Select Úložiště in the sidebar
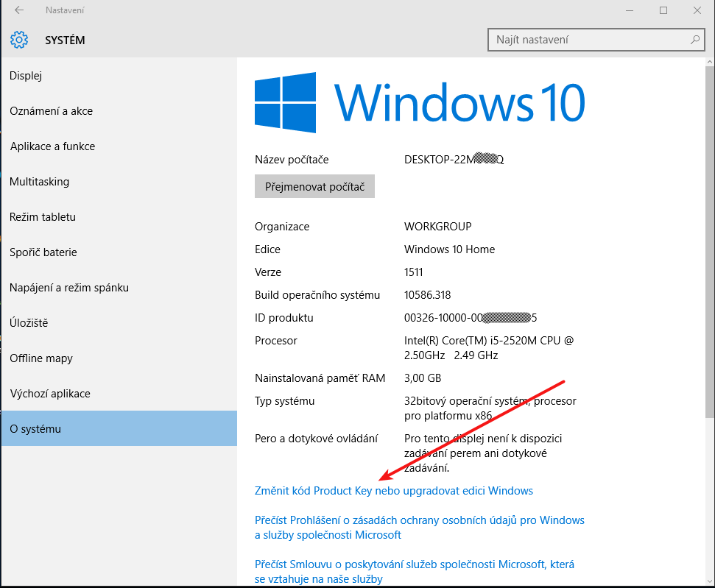 [29, 323]
